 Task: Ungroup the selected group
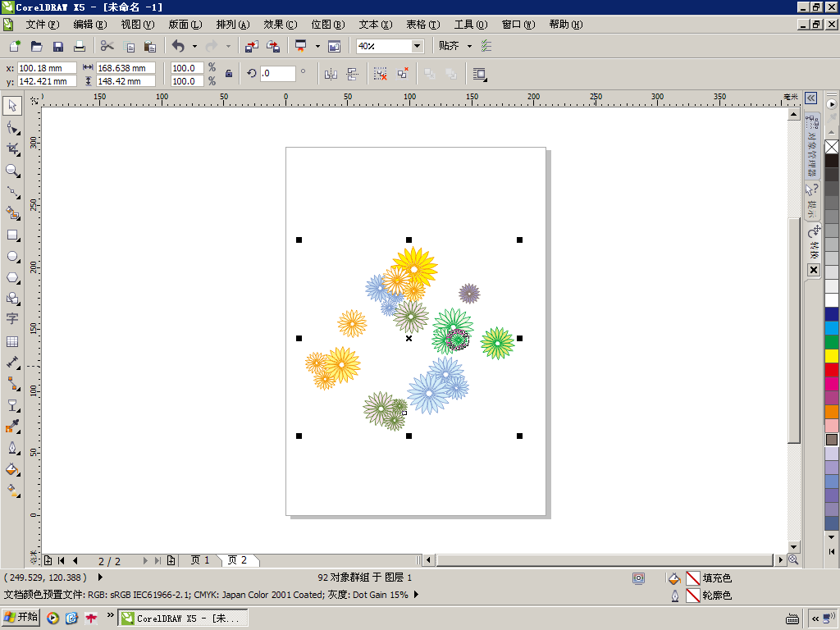pyautogui.click(x=381, y=74)
